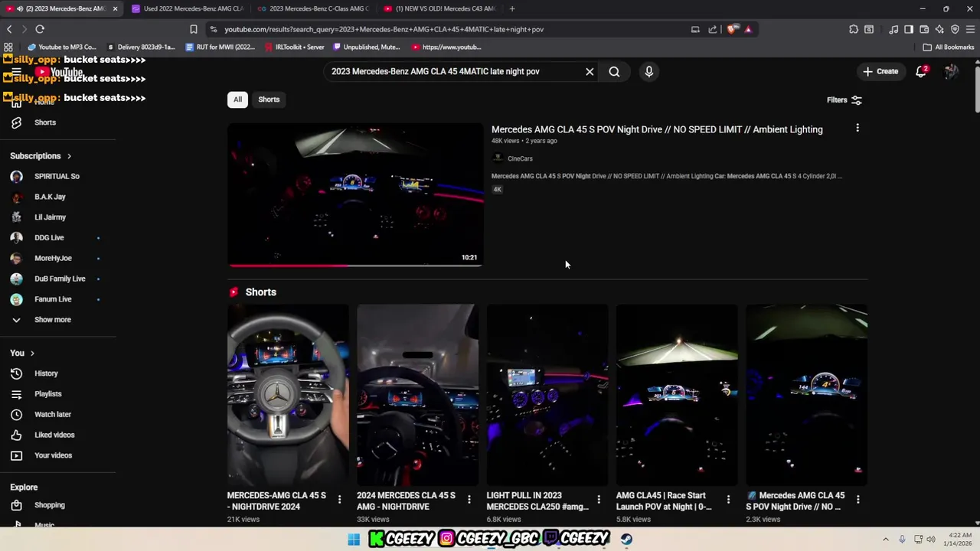Screen dimensions: 980x551
Task: Open DDG Live channel
Action: point(49,238)
